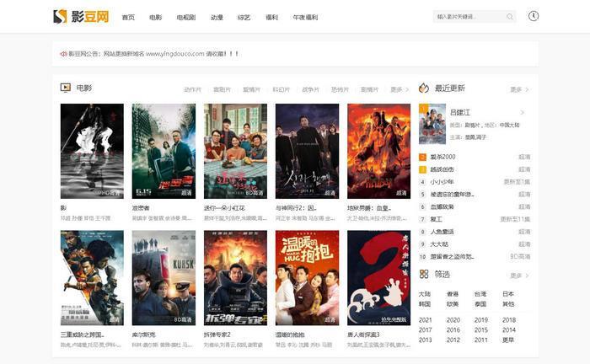Click the 筛选 grid icon
The image size is (590, 364).
(424, 274)
